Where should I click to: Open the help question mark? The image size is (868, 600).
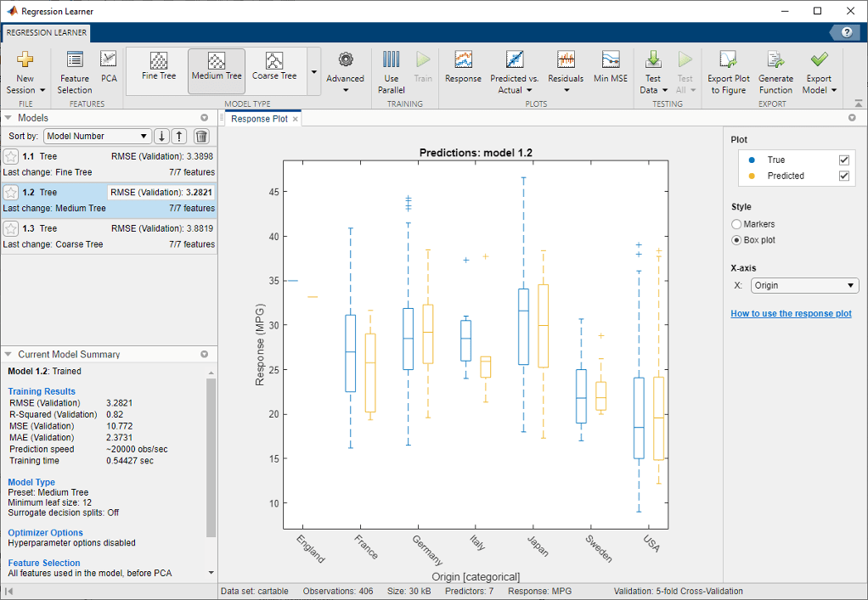[847, 32]
